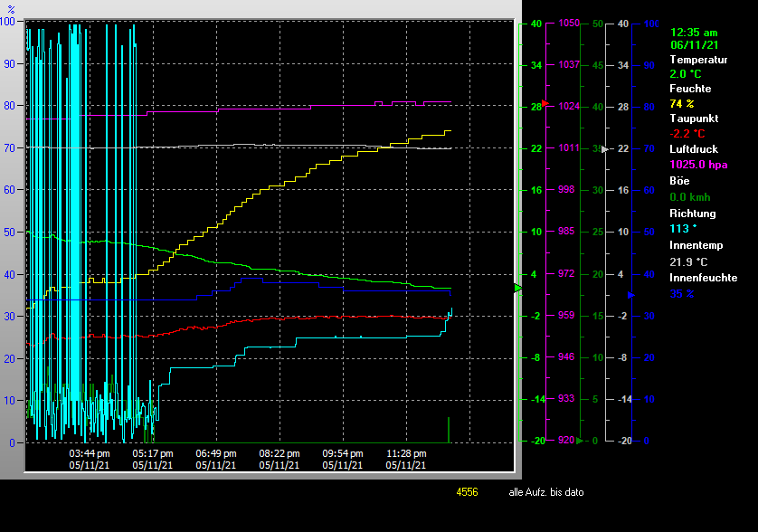Screen dimensions: 758x532
Task: Click the 12:35 am current time display
Action: (x=695, y=32)
